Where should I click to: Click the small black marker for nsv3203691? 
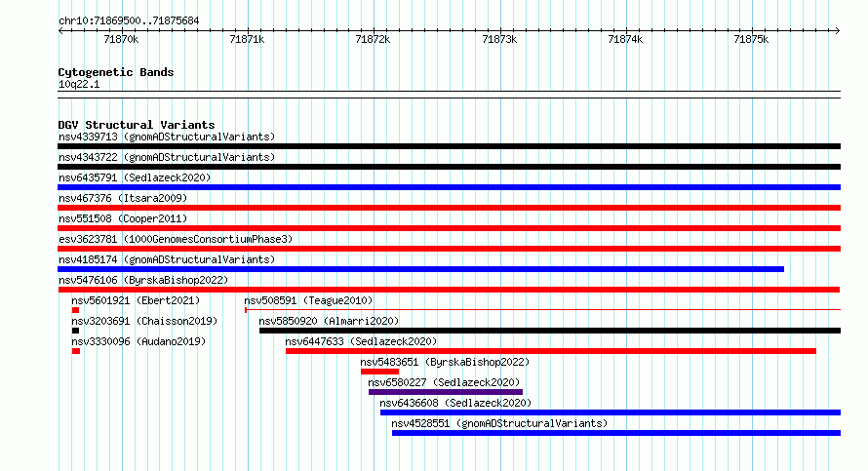click(75, 331)
